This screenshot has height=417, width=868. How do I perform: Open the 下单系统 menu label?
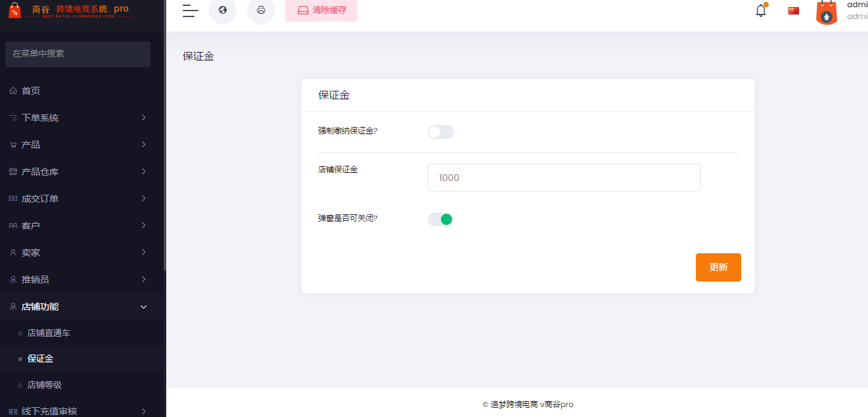tap(40, 118)
